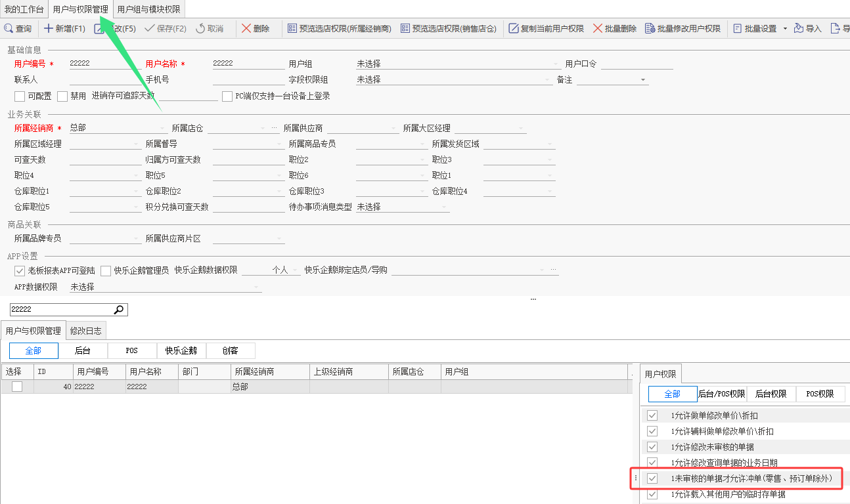Screen dimensions: 850x504
Task: Check 快乐企鹅管理员 checkbox
Action: [106, 271]
